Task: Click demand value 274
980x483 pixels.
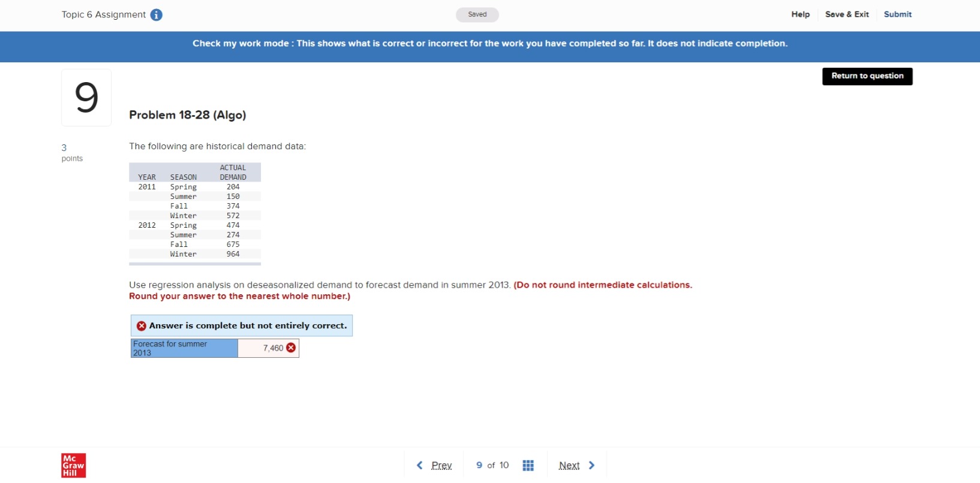Action: (x=233, y=235)
